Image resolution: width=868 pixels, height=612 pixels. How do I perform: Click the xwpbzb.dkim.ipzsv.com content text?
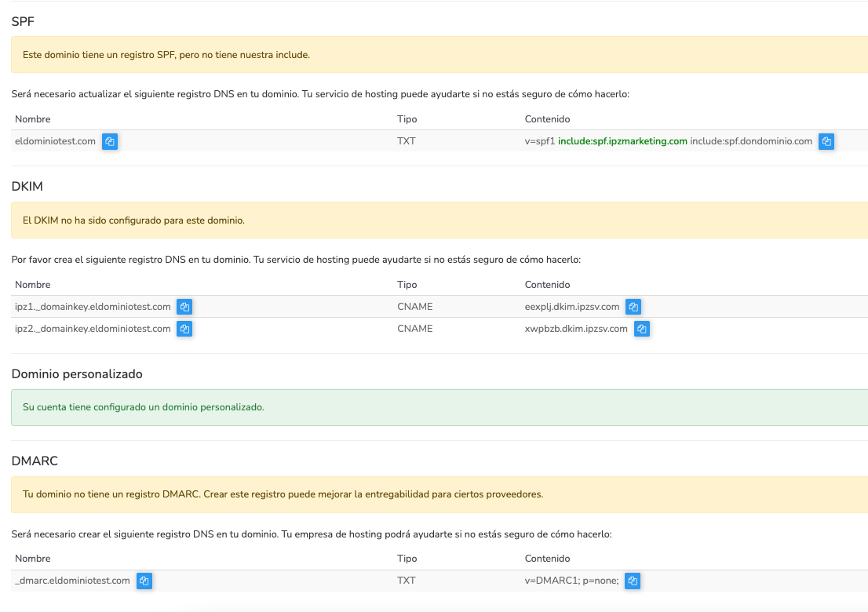point(575,329)
